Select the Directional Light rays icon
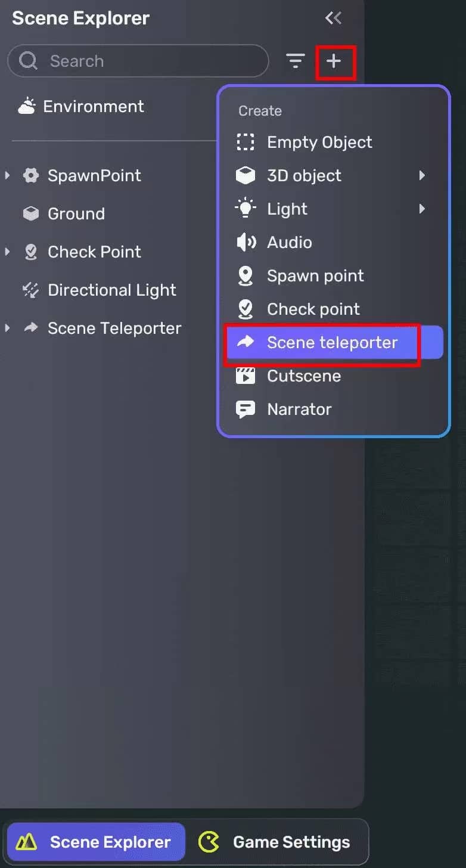 point(30,290)
